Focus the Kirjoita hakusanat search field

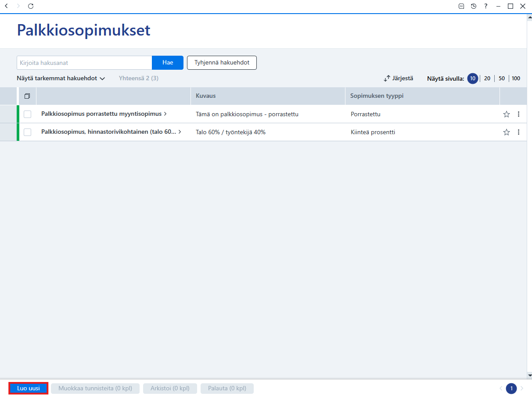coord(84,63)
